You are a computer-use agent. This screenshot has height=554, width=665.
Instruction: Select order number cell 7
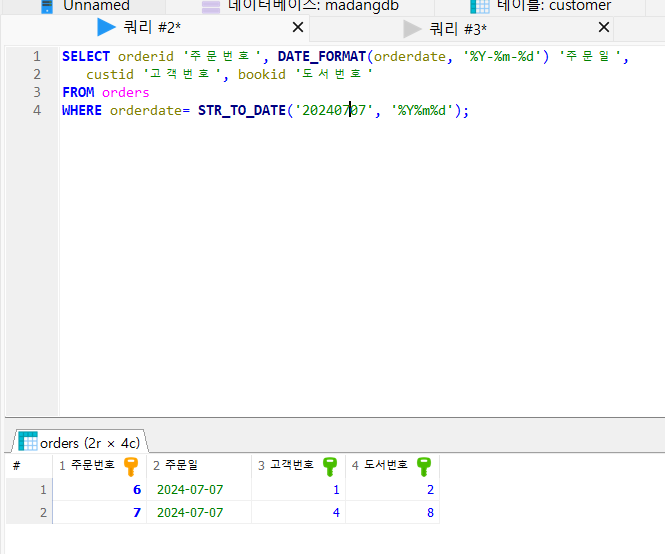tap(99, 512)
